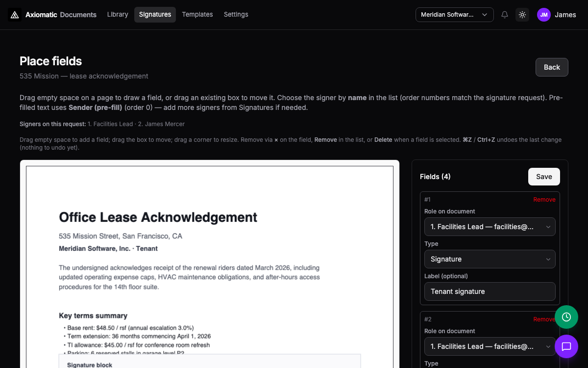The height and width of the screenshot is (368, 588).
Task: Expand field #2 Role on document dropdown
Action: [490, 346]
